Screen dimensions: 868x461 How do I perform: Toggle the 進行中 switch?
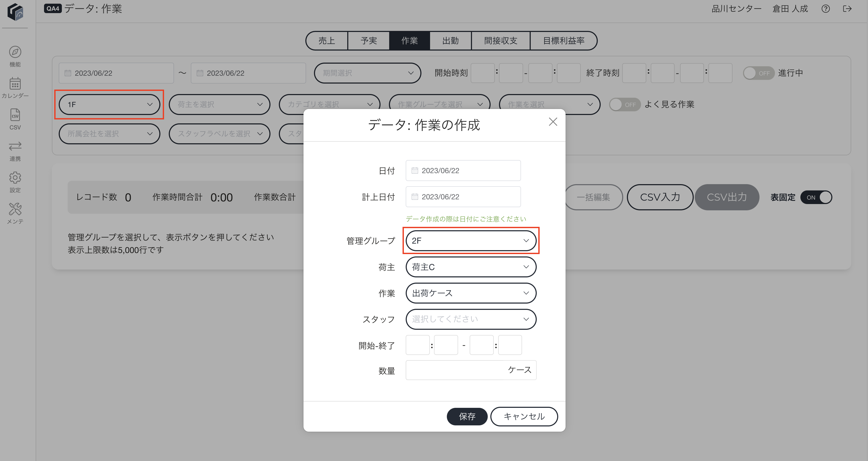(758, 73)
